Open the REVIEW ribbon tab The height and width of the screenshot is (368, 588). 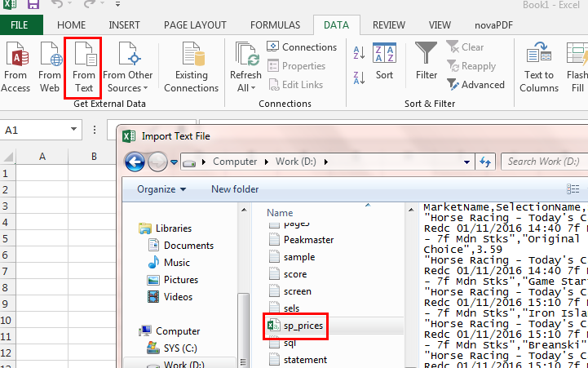389,25
